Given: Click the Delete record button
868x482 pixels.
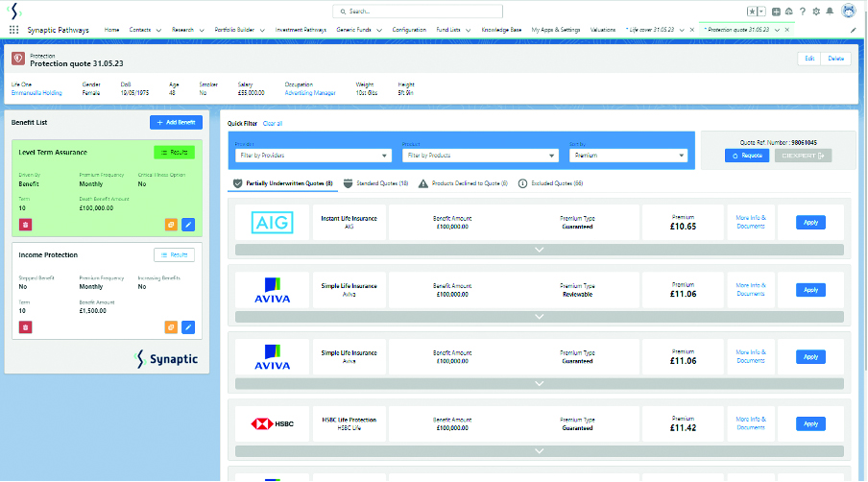Looking at the screenshot, I should pyautogui.click(x=836, y=59).
